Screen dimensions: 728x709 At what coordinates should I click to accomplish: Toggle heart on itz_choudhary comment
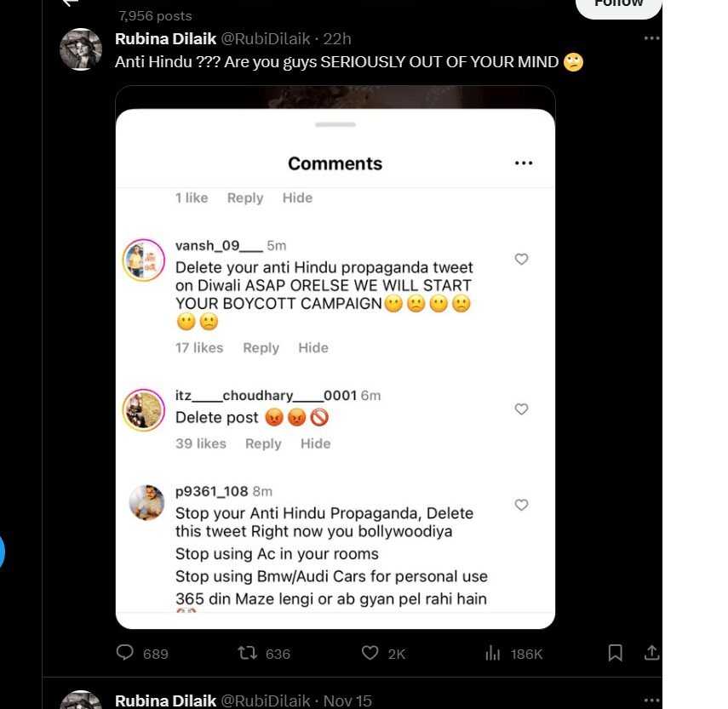coord(522,409)
